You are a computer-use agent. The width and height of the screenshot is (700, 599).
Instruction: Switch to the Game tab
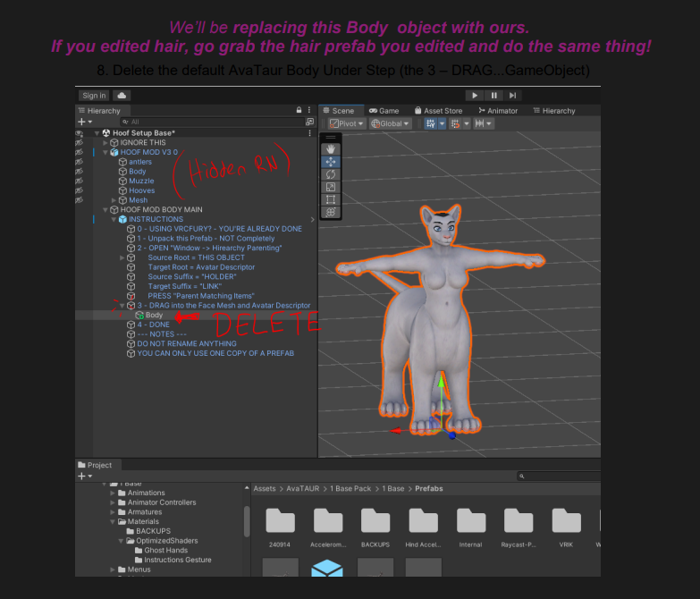point(384,111)
